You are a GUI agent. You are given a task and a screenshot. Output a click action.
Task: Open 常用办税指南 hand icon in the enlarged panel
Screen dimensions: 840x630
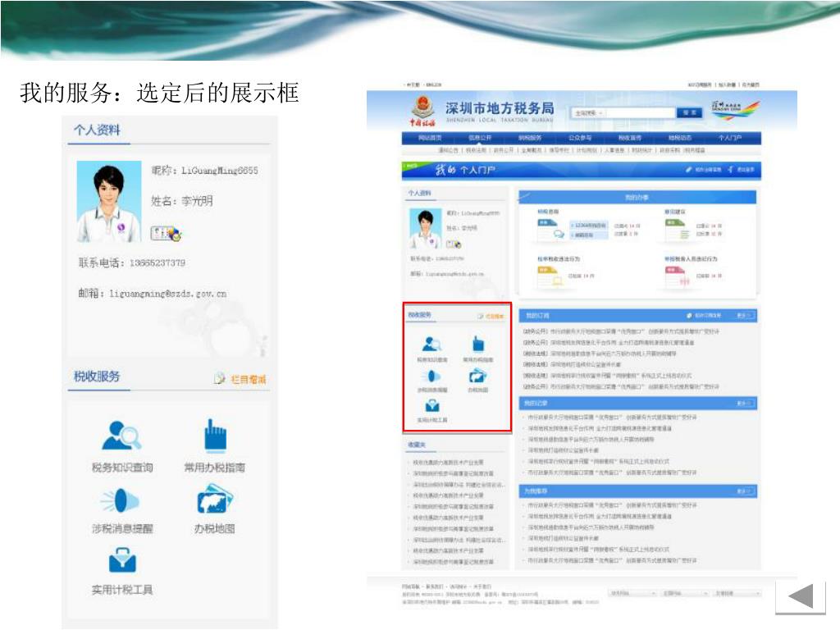coord(216,435)
